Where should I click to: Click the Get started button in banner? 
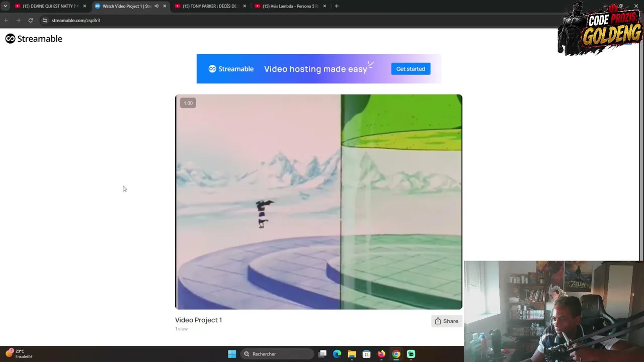(411, 69)
